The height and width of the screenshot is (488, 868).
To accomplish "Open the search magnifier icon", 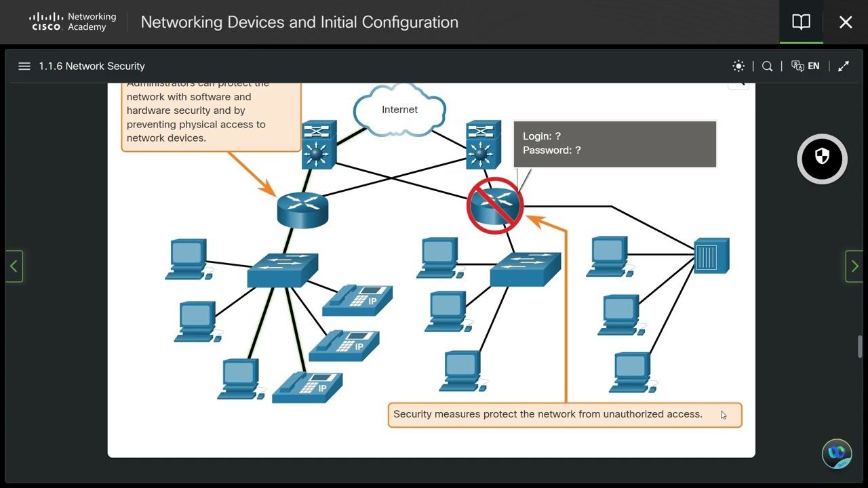I will coord(767,66).
